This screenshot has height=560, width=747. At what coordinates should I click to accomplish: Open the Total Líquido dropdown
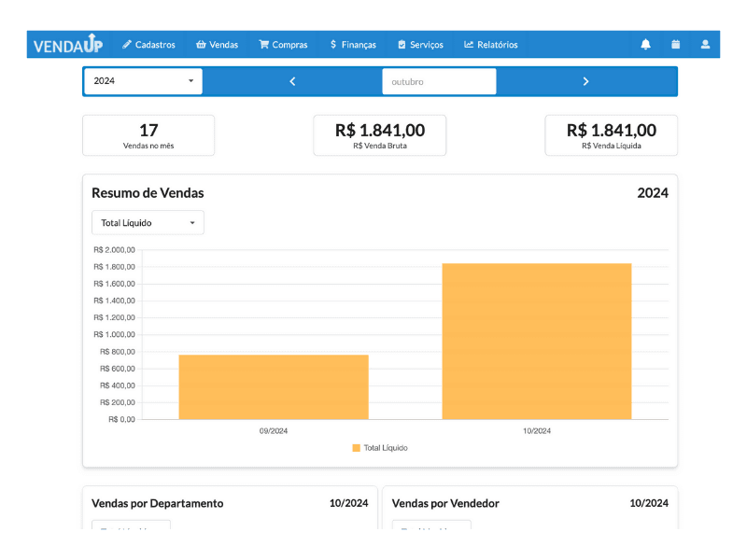tap(148, 222)
